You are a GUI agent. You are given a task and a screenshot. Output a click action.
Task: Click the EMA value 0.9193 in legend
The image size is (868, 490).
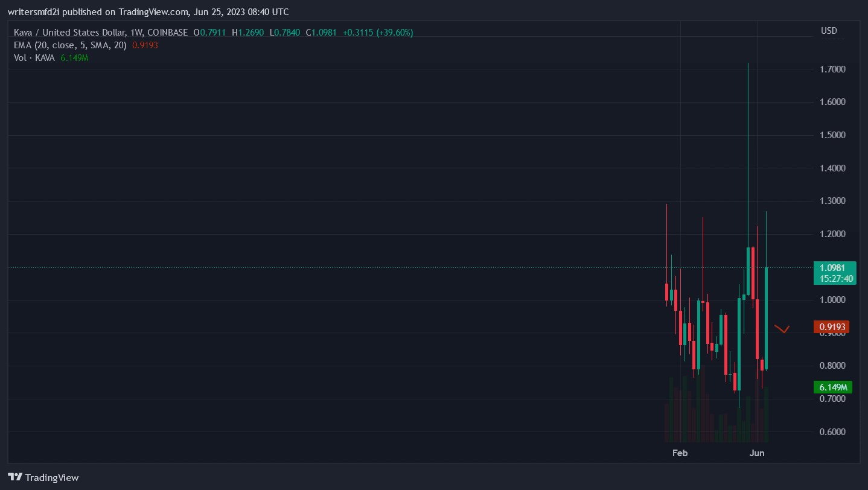point(145,45)
